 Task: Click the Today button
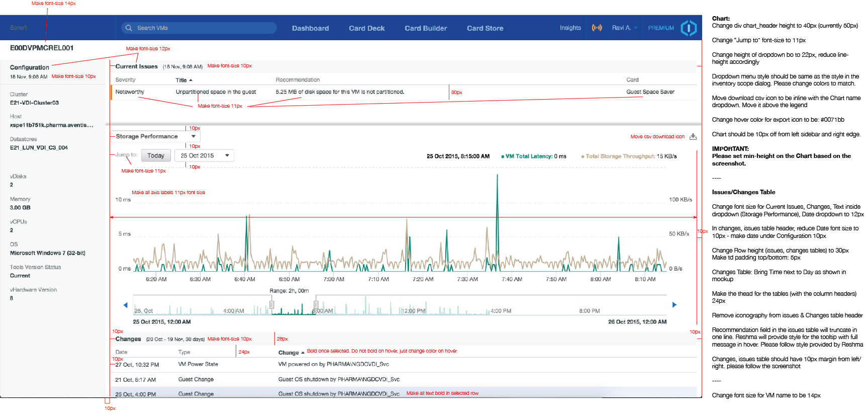click(156, 155)
